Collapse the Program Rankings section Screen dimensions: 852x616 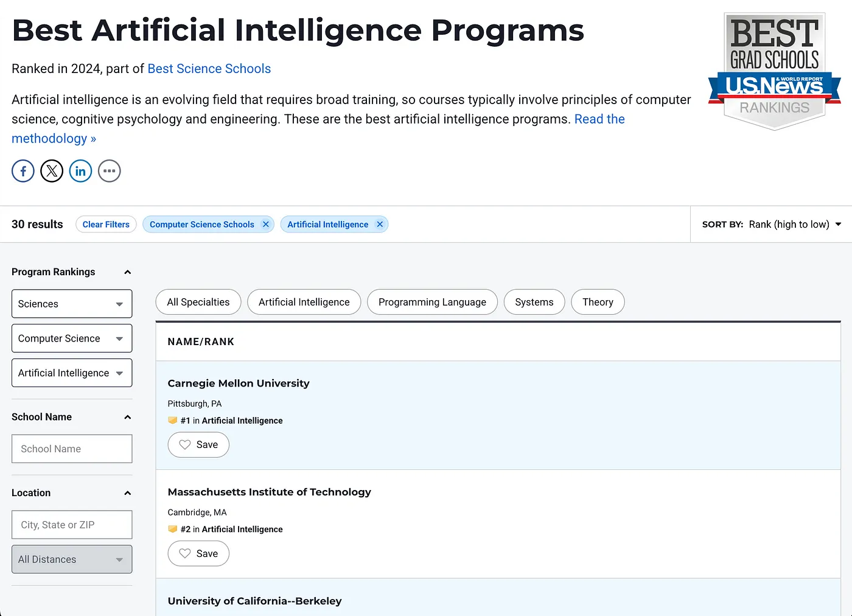127,272
